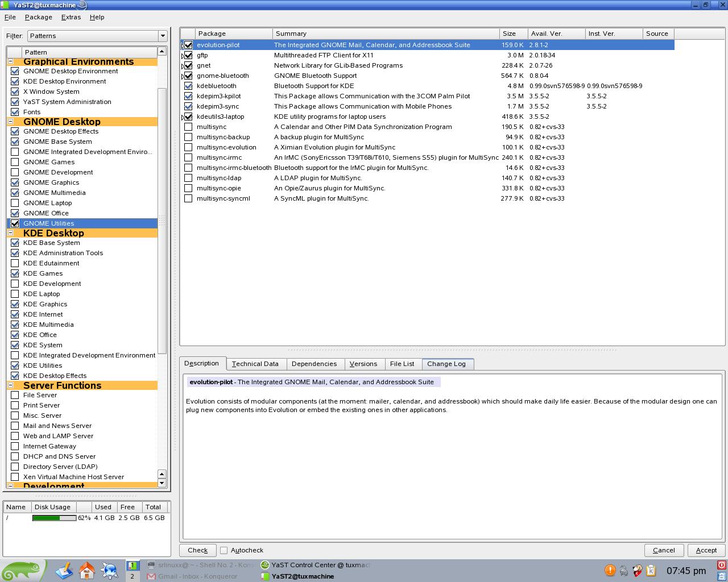Switch to the YaST Control Center taskbar entry
The width and height of the screenshot is (728, 582).
click(x=315, y=565)
